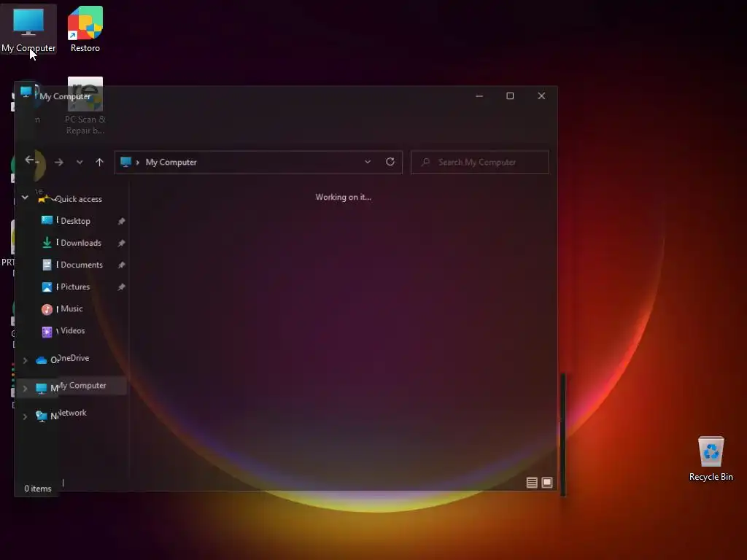747x560 pixels.
Task: Click the address bar computer icon
Action: (x=125, y=162)
